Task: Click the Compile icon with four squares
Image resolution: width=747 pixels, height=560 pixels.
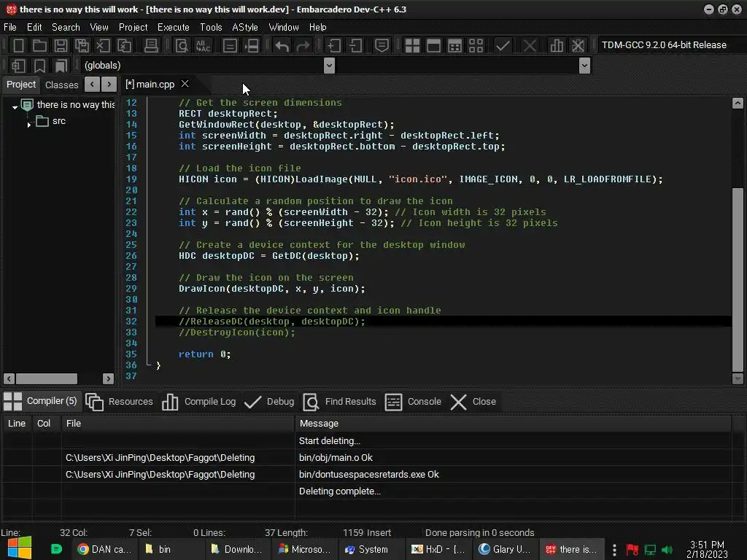Action: 412,45
